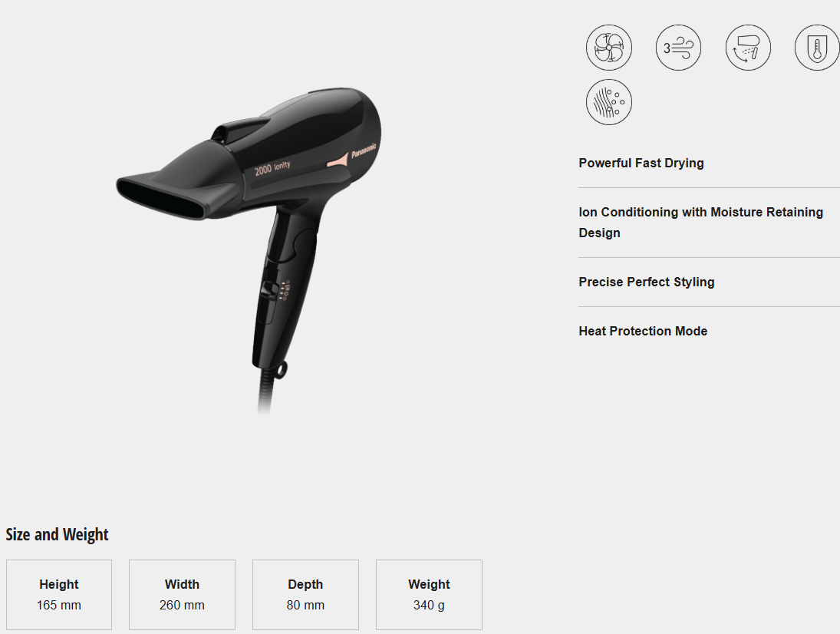This screenshot has width=840, height=634.
Task: Expand the Heat Protection Mode section
Action: (710, 331)
